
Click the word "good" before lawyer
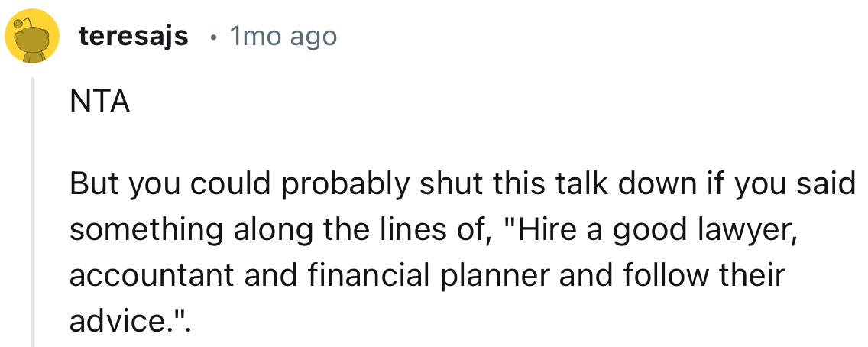pyautogui.click(x=650, y=229)
